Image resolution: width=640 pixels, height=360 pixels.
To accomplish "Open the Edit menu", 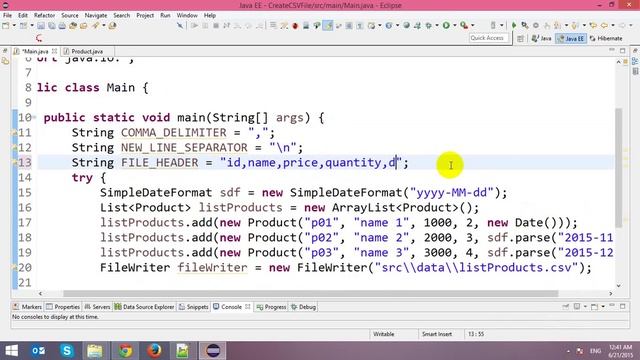I will click(23, 15).
